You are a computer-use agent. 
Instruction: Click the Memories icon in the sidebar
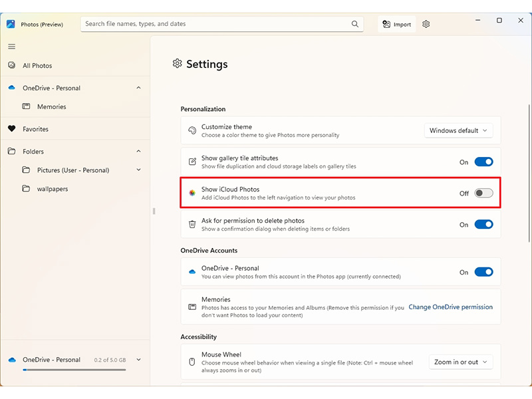[26, 106]
